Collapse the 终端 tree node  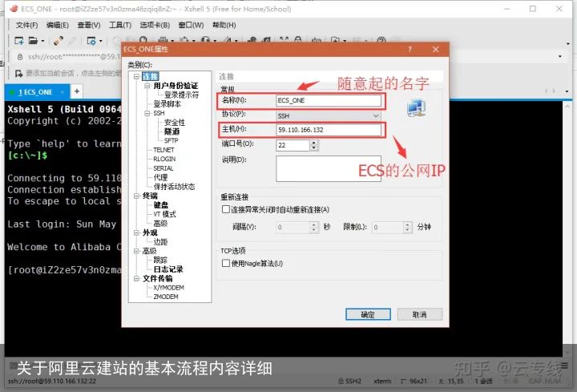point(136,196)
